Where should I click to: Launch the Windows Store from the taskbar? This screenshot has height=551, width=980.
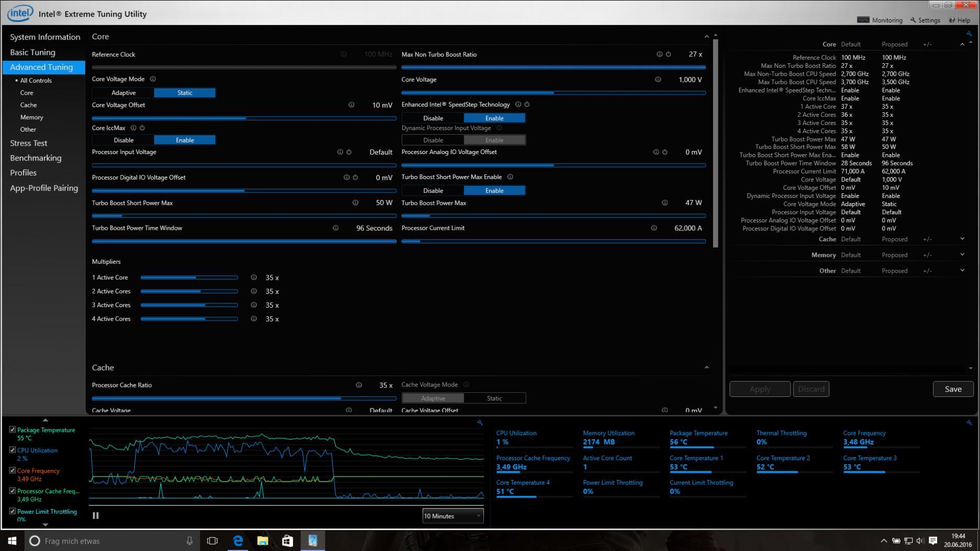[x=288, y=541]
